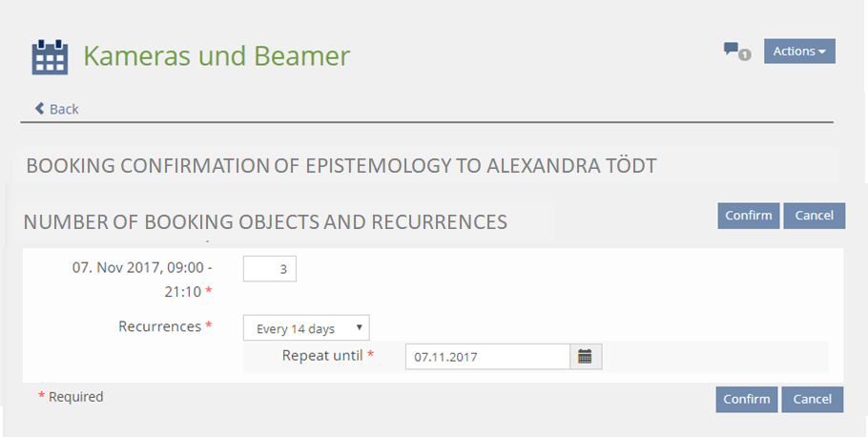Click the bottom Cancel button
Viewport: 868px width, 437px height.
click(x=812, y=399)
